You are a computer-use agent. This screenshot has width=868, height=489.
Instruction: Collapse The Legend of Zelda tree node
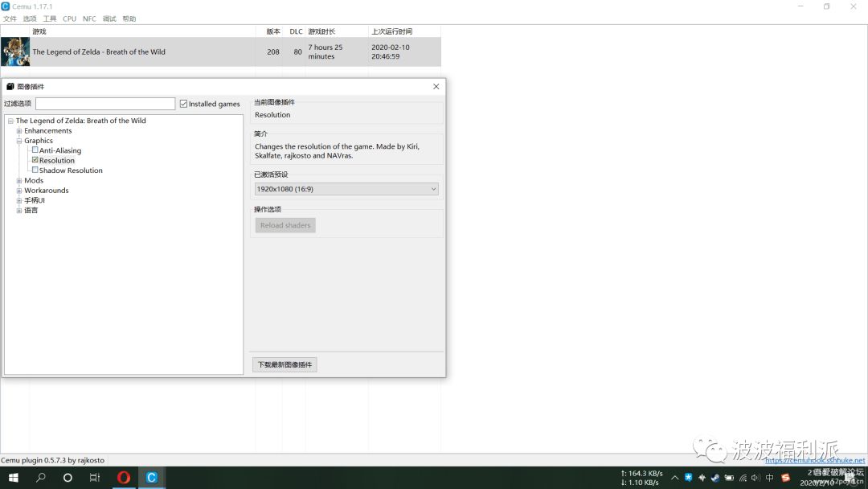10,121
